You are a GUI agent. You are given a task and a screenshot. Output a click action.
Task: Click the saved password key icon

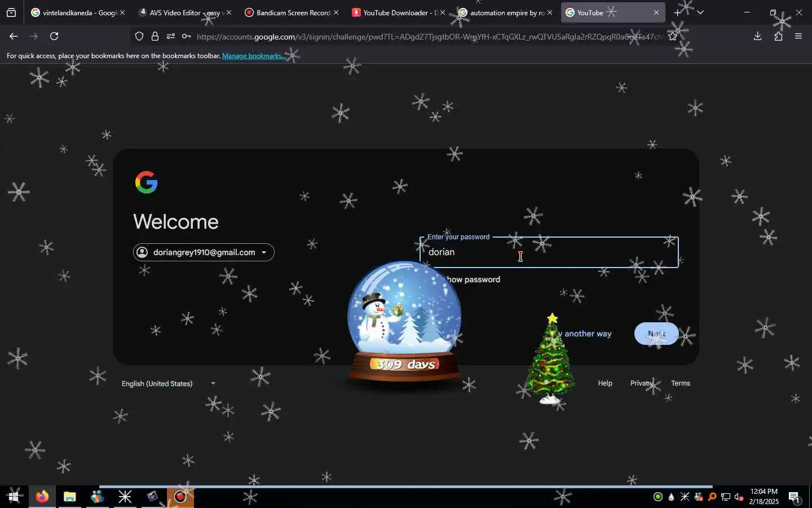click(187, 37)
